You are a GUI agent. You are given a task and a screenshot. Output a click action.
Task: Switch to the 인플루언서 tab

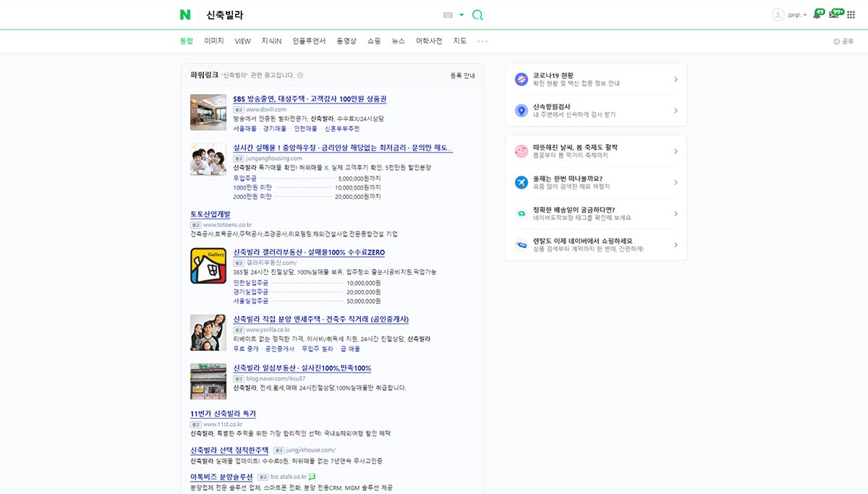(309, 41)
